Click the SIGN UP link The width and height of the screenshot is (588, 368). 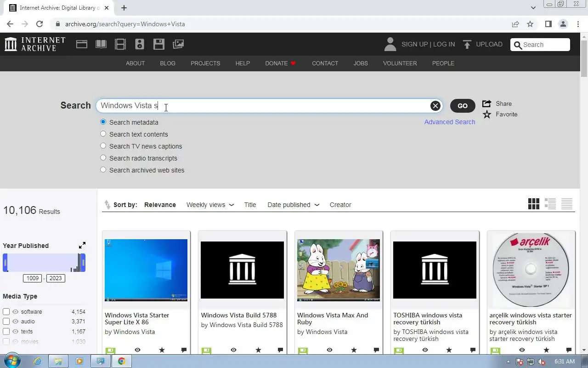click(414, 44)
